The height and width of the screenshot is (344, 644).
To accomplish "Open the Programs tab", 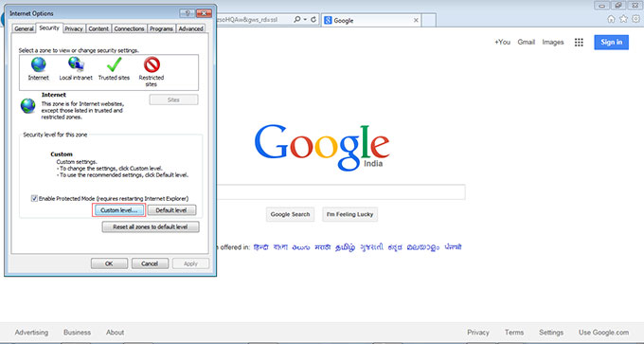I will (161, 28).
